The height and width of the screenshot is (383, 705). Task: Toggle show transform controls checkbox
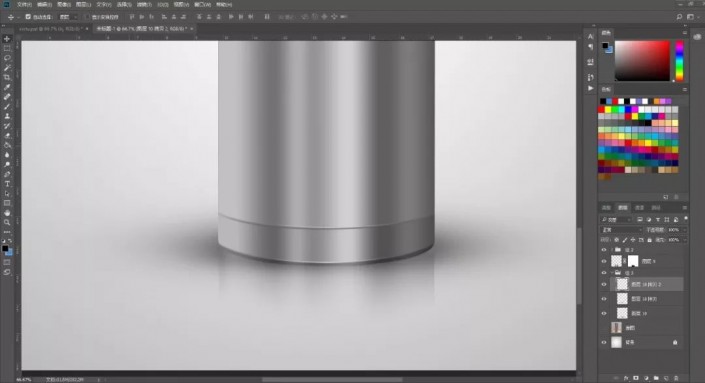click(x=87, y=17)
